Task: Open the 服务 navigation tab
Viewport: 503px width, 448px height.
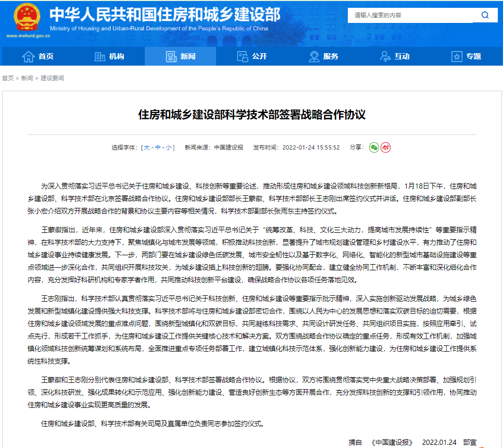Action: (x=323, y=56)
